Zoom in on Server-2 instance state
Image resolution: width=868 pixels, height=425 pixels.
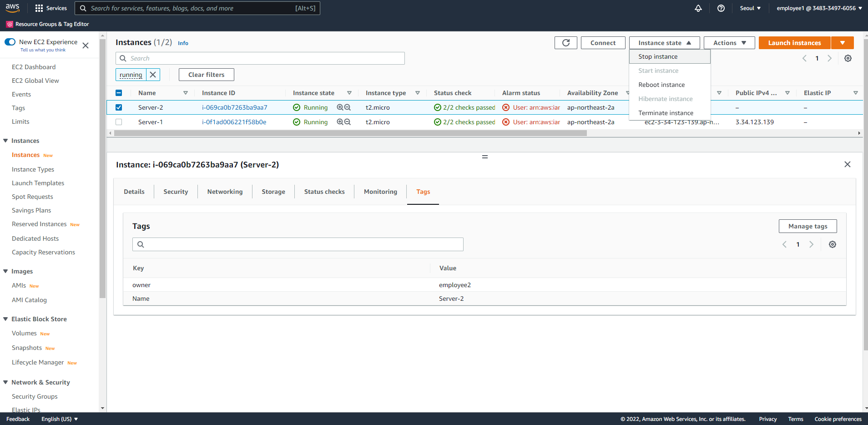pyautogui.click(x=340, y=107)
